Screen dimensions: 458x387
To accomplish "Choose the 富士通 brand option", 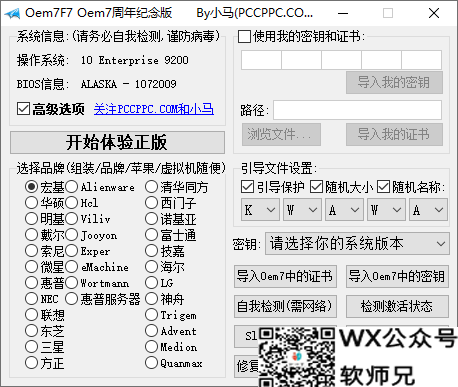I will 151,235.
